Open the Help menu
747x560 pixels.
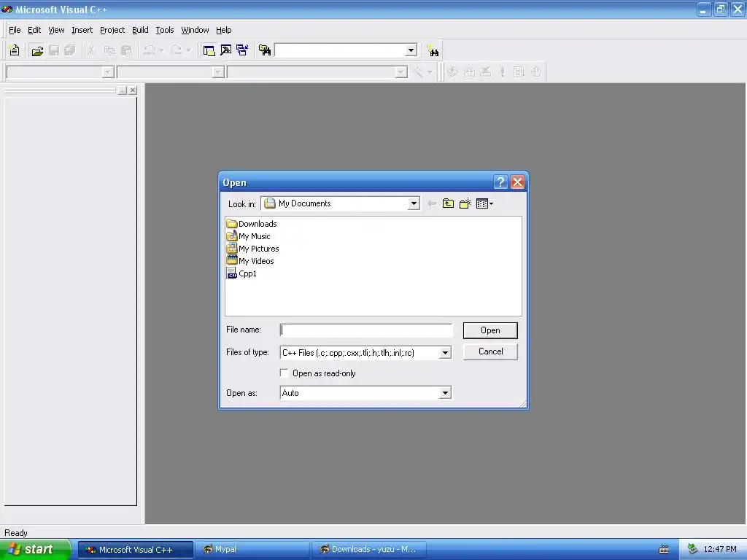click(223, 30)
